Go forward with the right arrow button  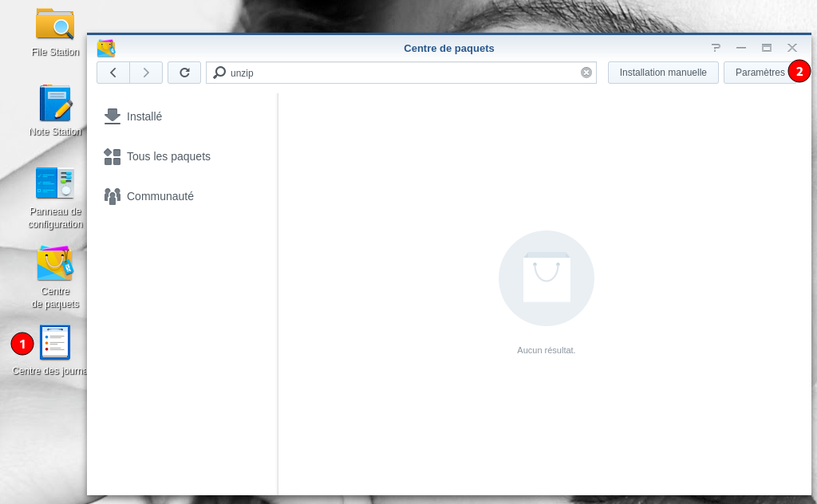click(x=146, y=73)
